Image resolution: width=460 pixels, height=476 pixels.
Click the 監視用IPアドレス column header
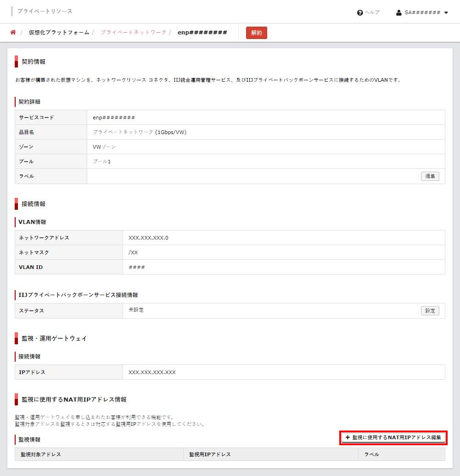click(210, 454)
